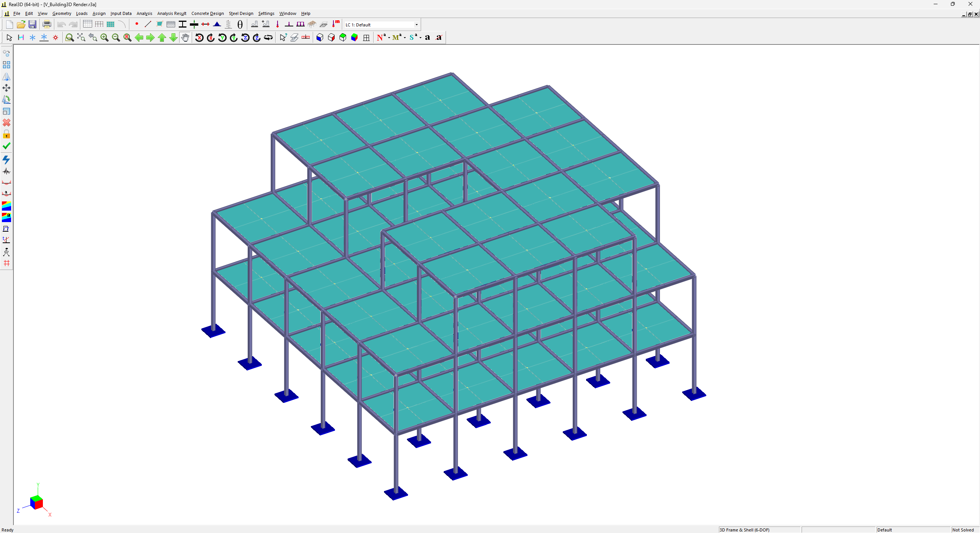Click the Zoom In magnifier icon

click(x=104, y=38)
